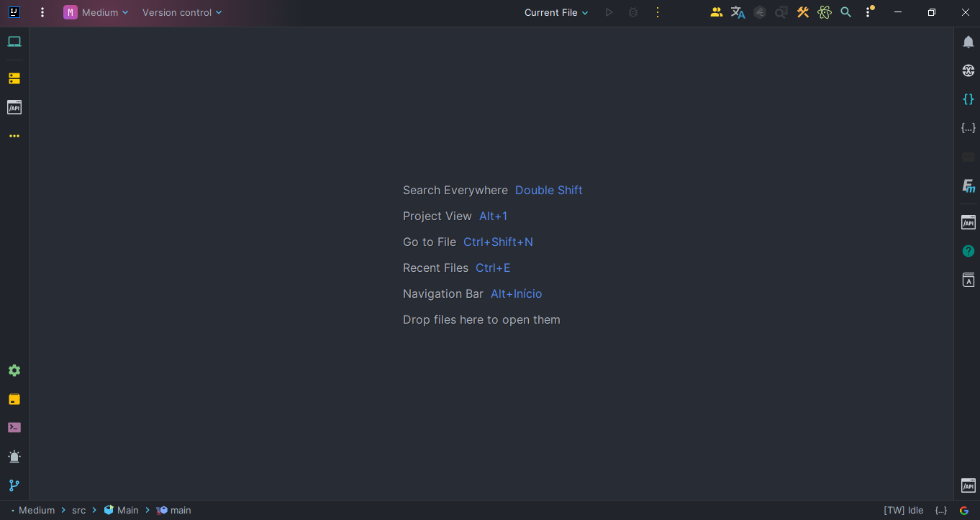Open the round X-symbol tool window
Viewport: 980px width, 520px height.
(x=968, y=70)
